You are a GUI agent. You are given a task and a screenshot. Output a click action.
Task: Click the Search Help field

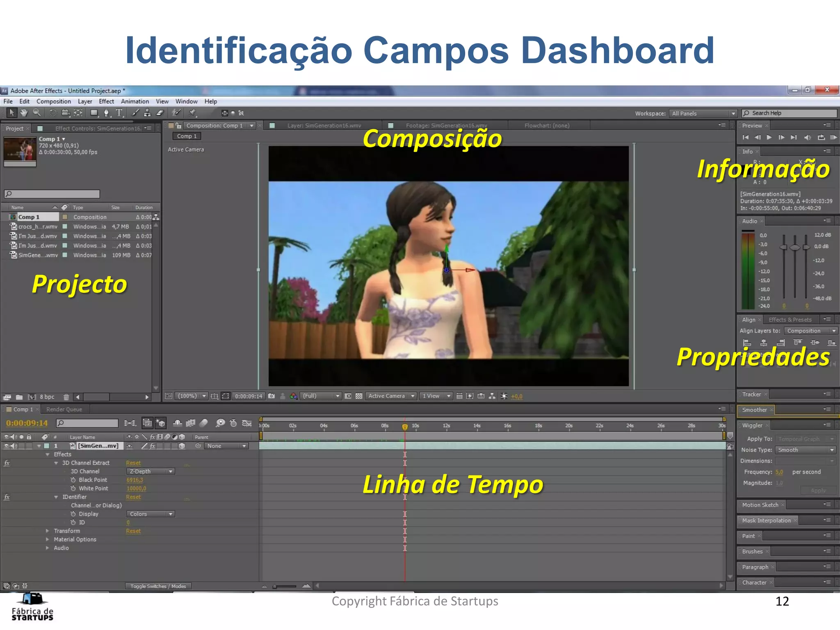pos(789,113)
